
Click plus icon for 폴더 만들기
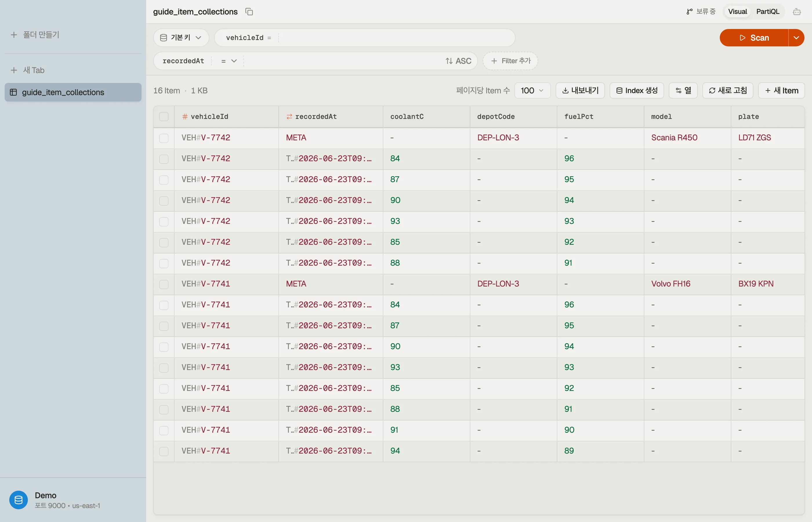click(14, 35)
